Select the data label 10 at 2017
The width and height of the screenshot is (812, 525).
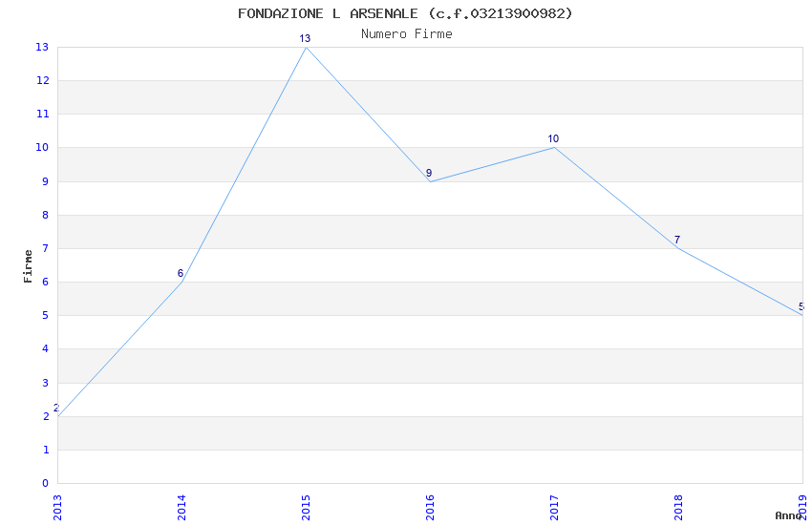coord(553,138)
